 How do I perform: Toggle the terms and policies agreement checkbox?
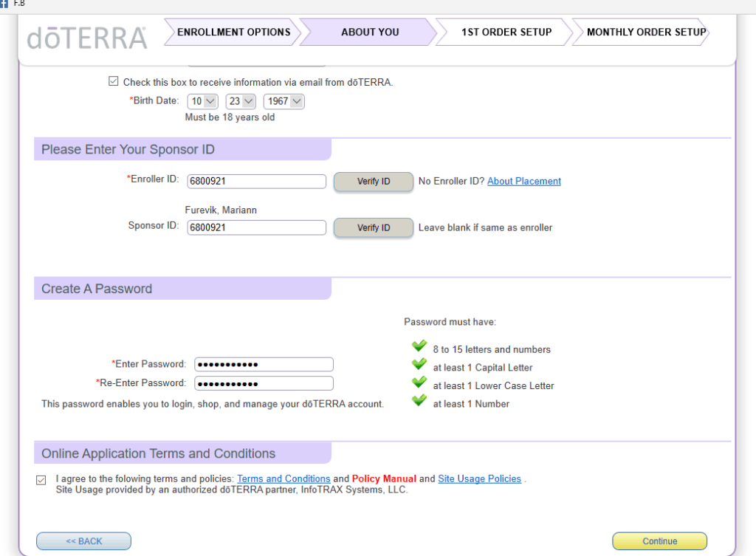click(41, 480)
